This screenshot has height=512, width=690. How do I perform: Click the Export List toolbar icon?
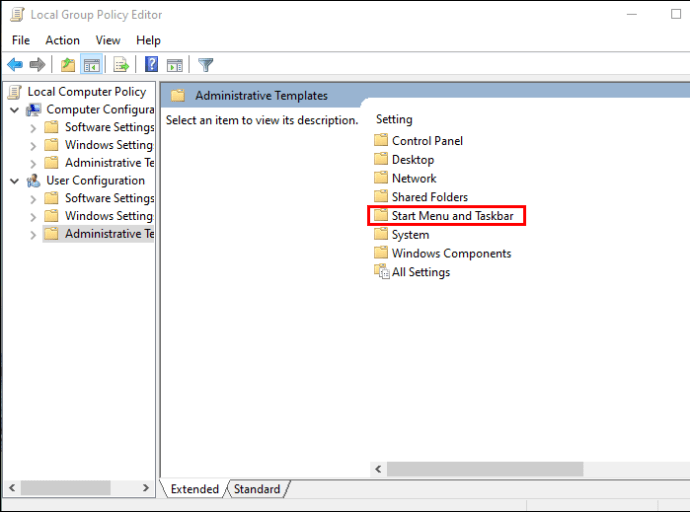click(121, 65)
